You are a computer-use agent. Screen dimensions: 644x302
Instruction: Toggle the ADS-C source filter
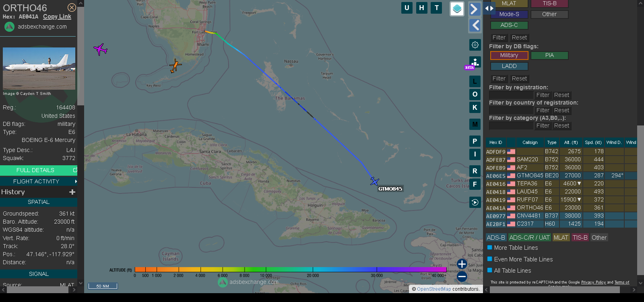point(509,25)
